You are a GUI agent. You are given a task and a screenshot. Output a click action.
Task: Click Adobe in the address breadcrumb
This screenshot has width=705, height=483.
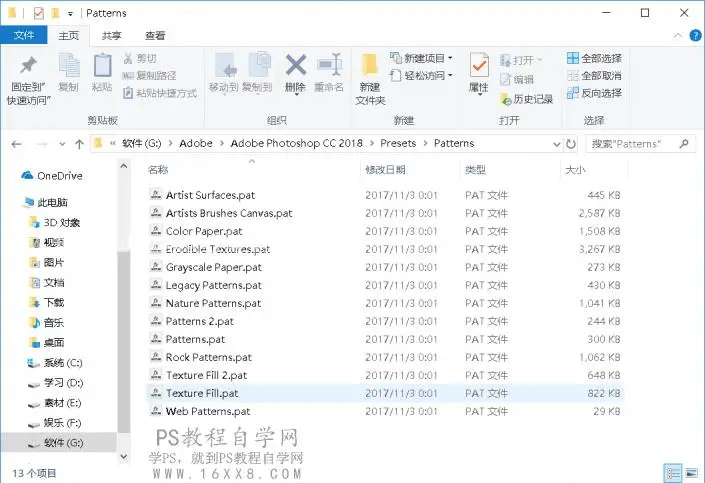[196, 143]
